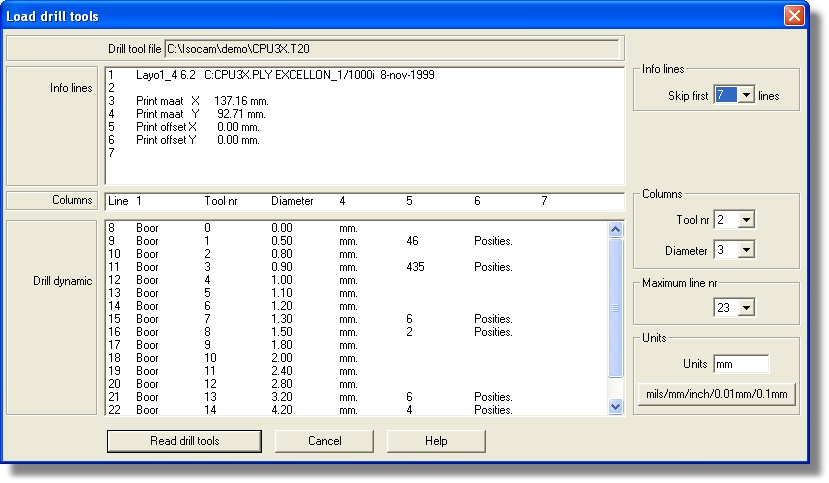Cancel loading the drill tools
This screenshot has width=829, height=483.
[324, 441]
